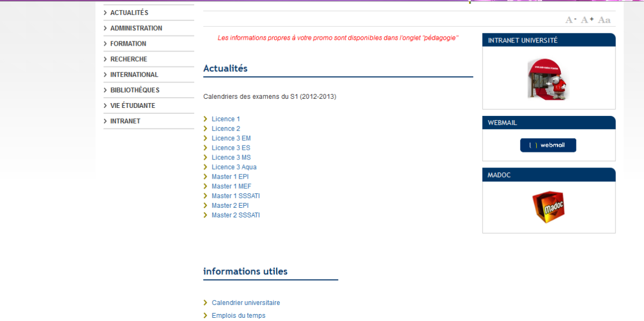644x321 pixels.
Task: Click the arrow before ADMINISTRATION
Action: tap(105, 28)
